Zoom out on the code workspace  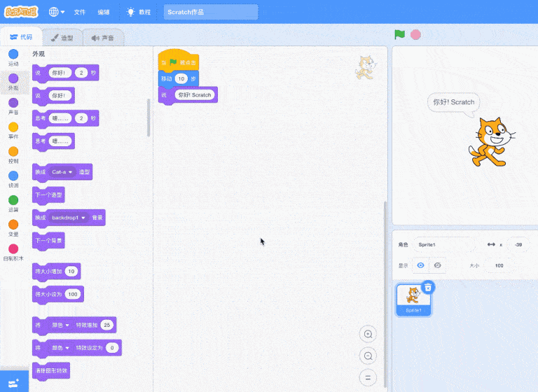(x=368, y=356)
